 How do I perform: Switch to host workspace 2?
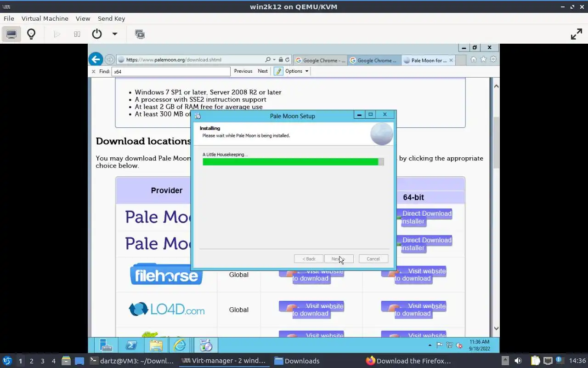pyautogui.click(x=31, y=361)
